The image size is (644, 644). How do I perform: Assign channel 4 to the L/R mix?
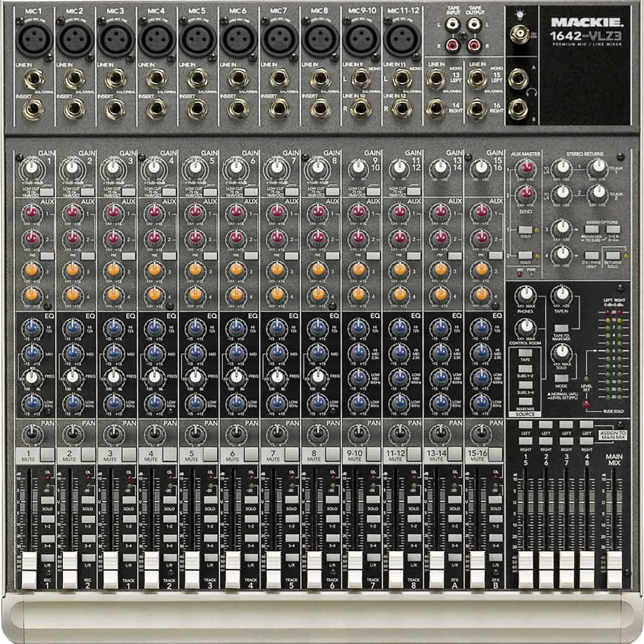click(170, 557)
